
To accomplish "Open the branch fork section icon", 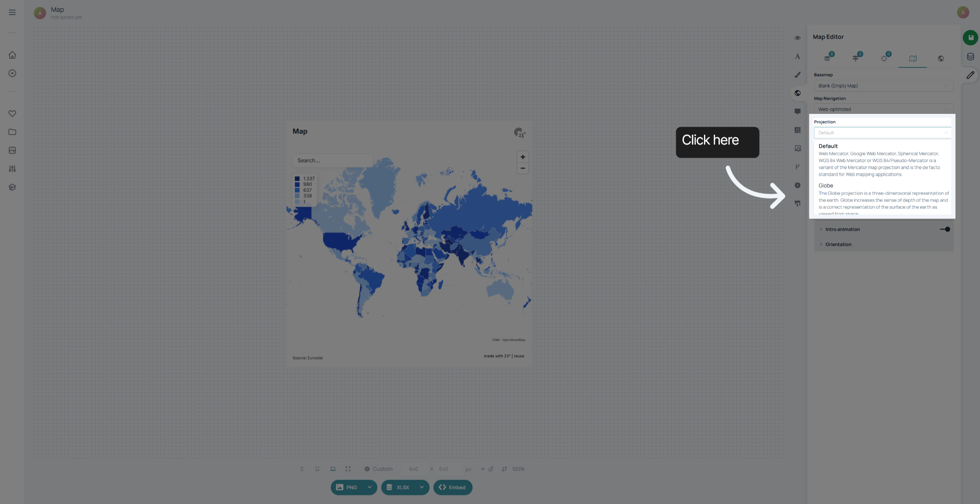I will [x=797, y=167].
